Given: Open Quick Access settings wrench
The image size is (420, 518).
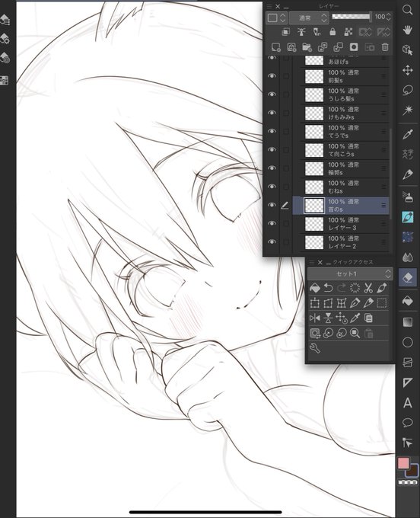Looking at the screenshot, I should tap(315, 347).
